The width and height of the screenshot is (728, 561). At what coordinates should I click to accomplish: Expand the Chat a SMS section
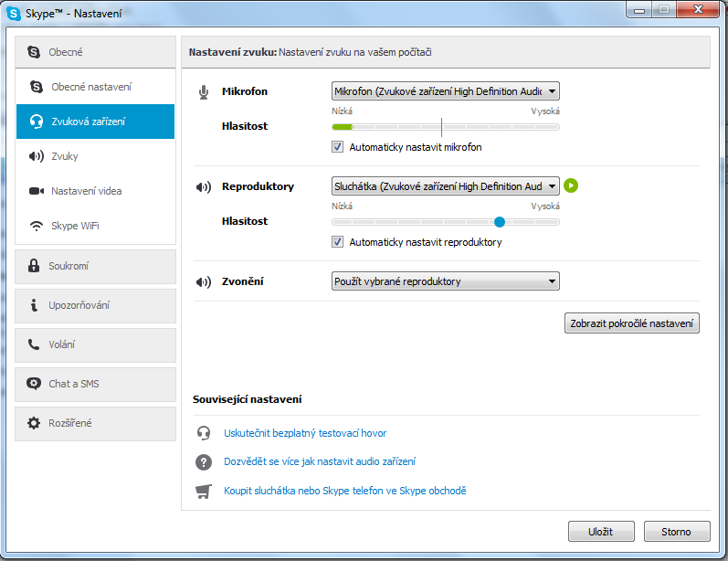(95, 385)
